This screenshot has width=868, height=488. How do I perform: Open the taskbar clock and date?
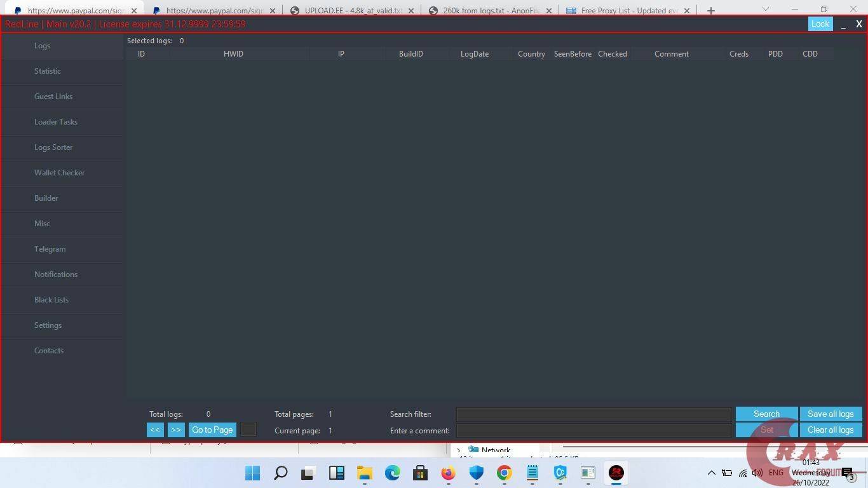(811, 473)
